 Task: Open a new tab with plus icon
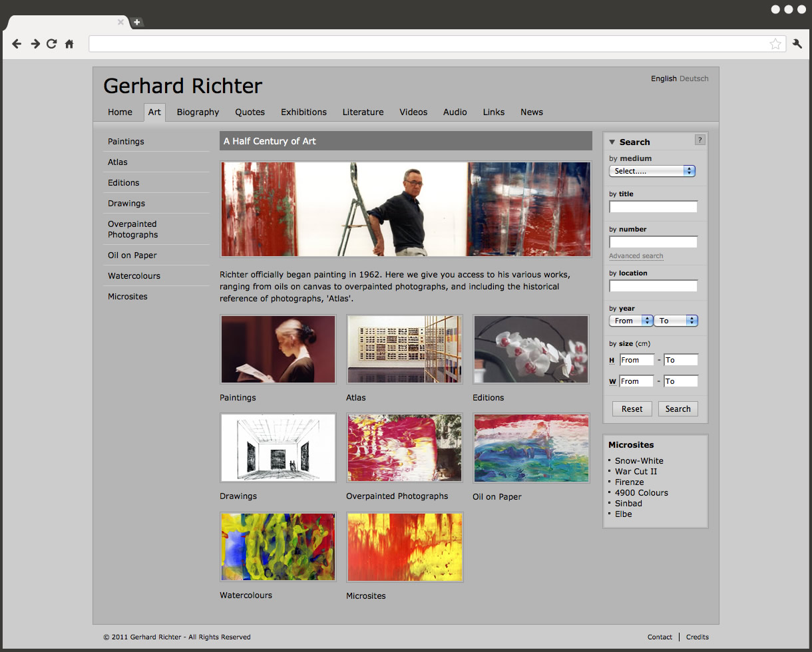pyautogui.click(x=136, y=22)
